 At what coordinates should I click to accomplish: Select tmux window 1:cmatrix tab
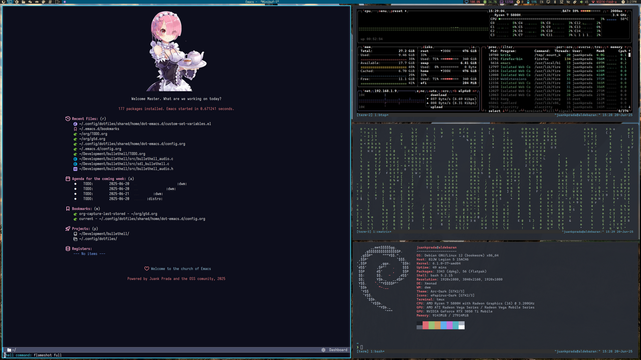381,232
